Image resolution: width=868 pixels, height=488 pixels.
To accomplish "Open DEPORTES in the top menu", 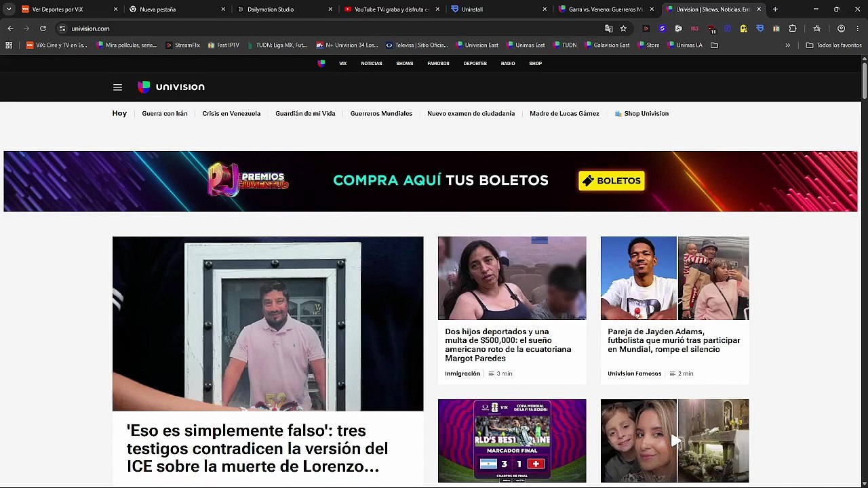I will coord(475,63).
